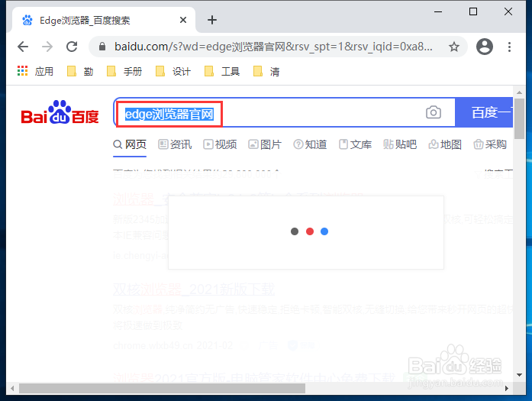Reload the current Baidu page

tap(72, 47)
